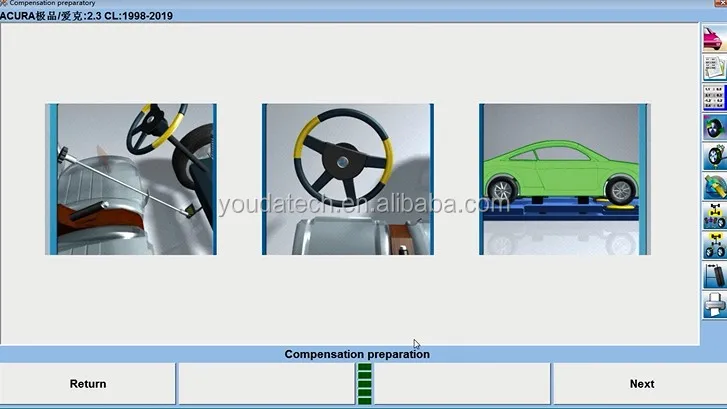Click the blank button left of Next

(x=462, y=384)
